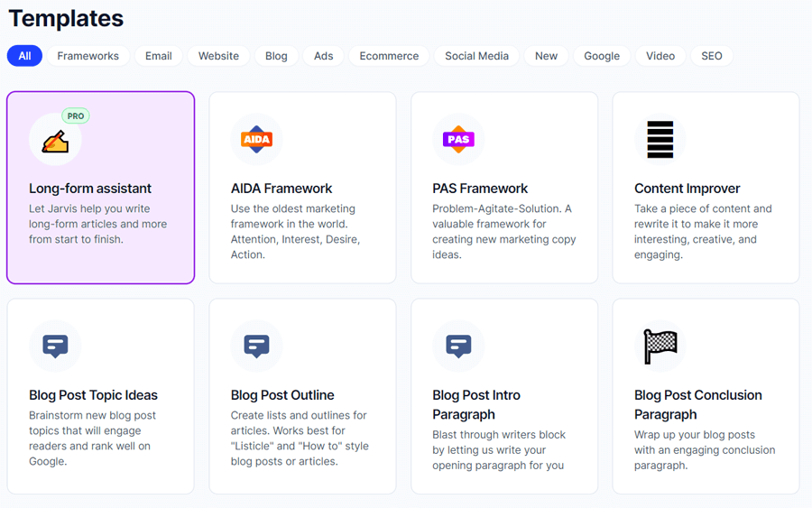Viewport: 812px width, 508px height.
Task: Select the SEO category filter
Action: [712, 56]
